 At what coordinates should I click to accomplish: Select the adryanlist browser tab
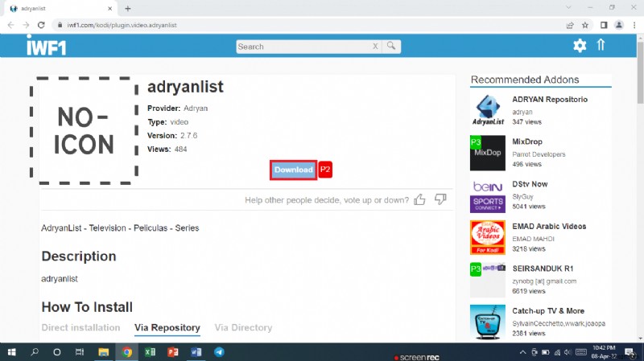pyautogui.click(x=60, y=8)
